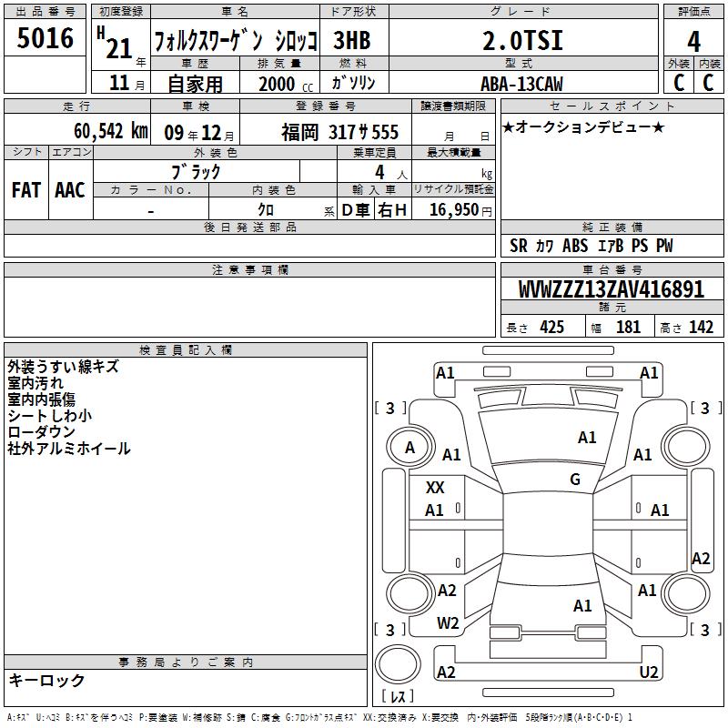Select the car name フォルクスワーゲン シロッコ
This screenshot has width=728, height=728.
pos(236,41)
